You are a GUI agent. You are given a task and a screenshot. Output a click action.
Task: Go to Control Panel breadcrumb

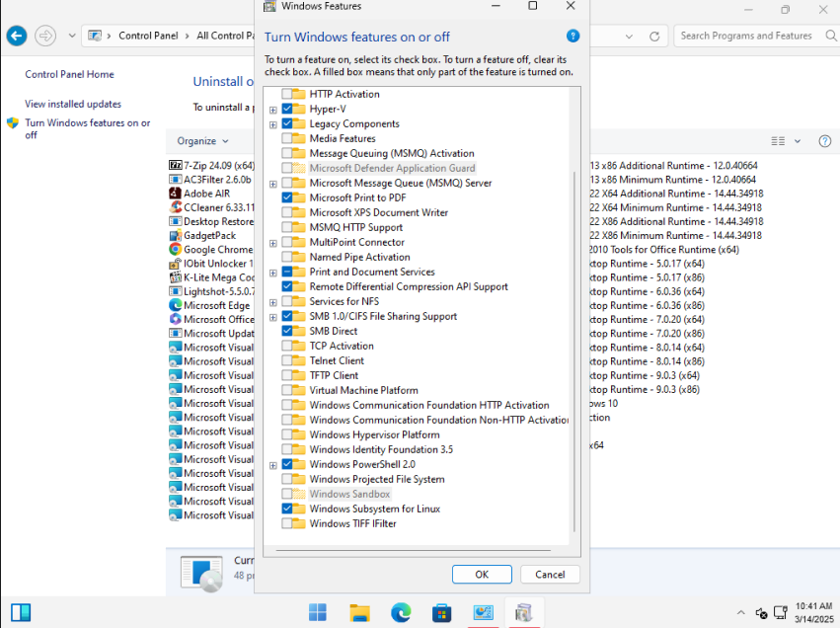pyautogui.click(x=148, y=36)
